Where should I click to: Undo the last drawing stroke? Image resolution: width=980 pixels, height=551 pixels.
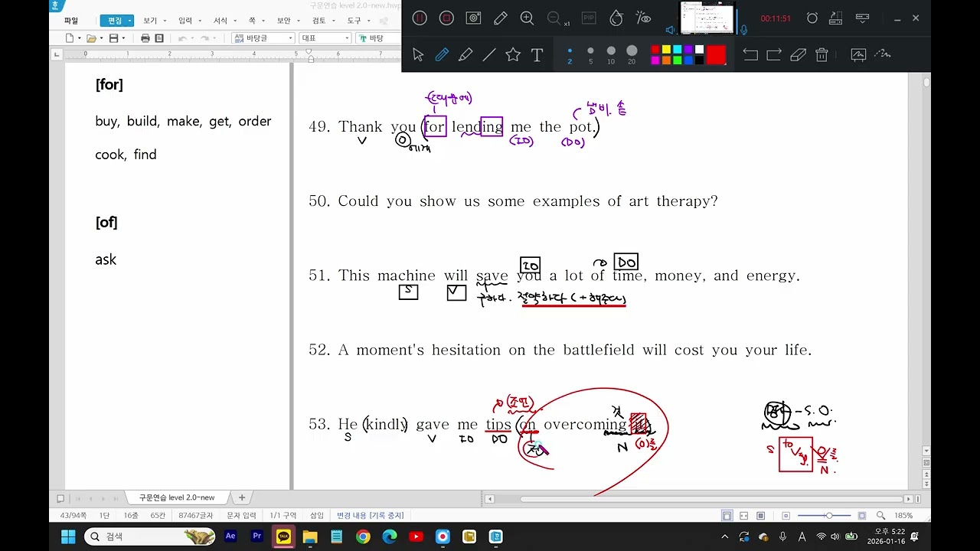coord(750,54)
